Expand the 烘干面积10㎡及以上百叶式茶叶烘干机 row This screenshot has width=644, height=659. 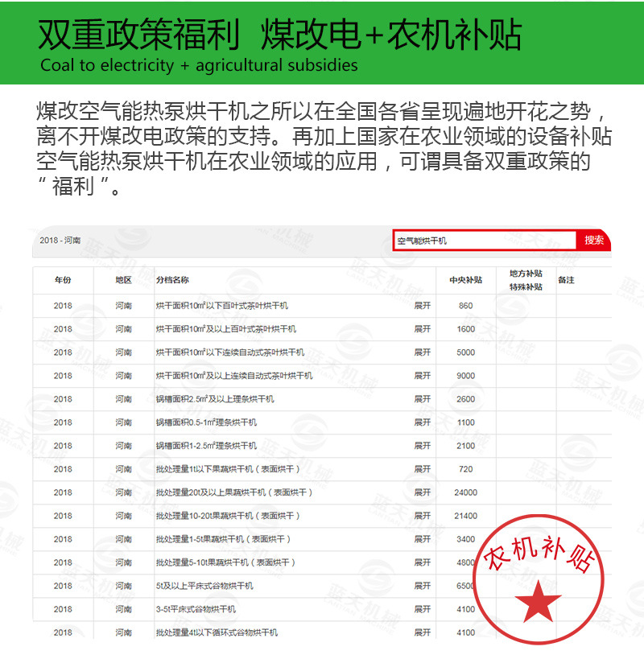(423, 329)
